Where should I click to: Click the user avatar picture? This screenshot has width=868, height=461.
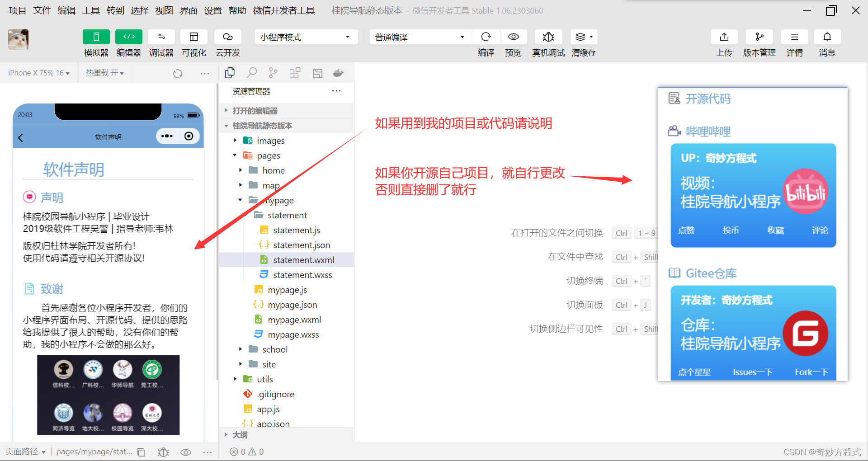pos(18,40)
